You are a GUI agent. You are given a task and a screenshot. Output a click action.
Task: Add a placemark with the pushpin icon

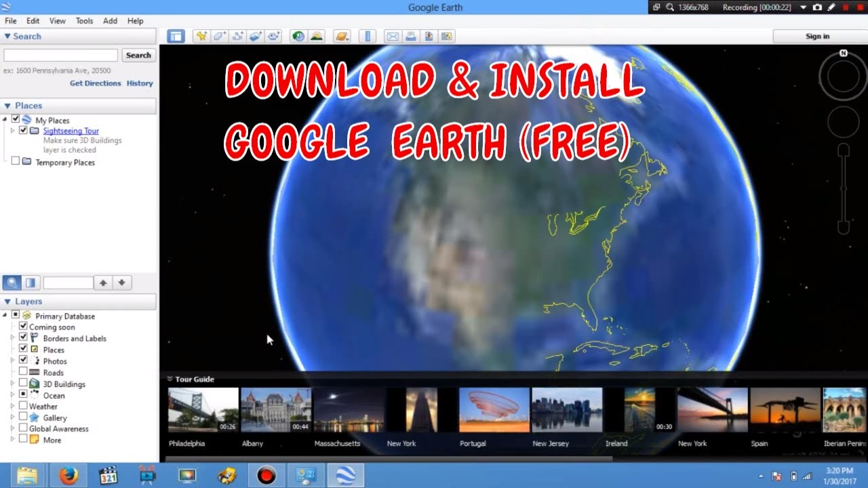click(201, 37)
